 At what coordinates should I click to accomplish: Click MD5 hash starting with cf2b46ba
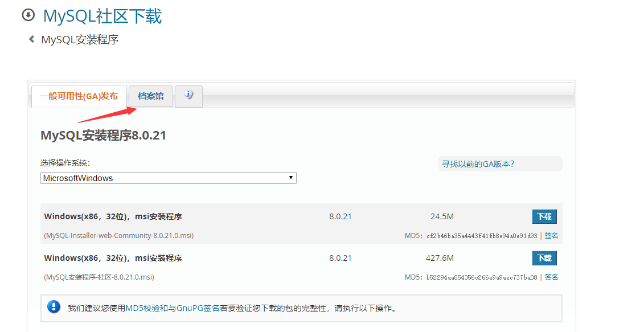click(482, 235)
